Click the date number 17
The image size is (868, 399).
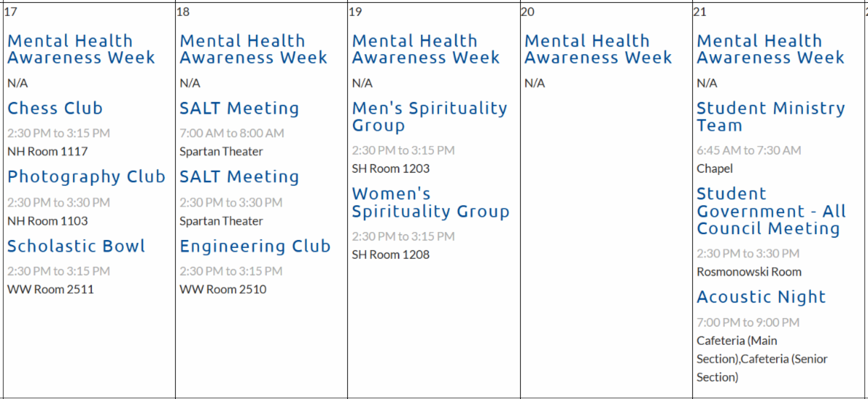point(10,12)
